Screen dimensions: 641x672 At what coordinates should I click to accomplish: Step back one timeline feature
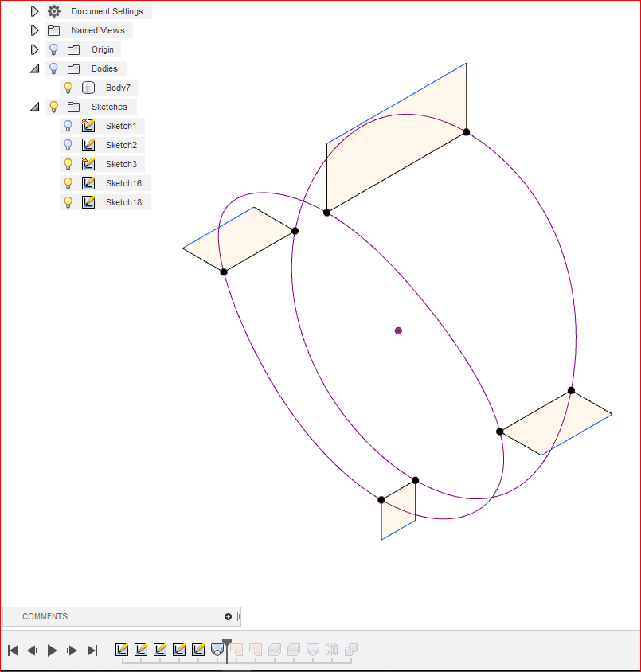tap(33, 651)
